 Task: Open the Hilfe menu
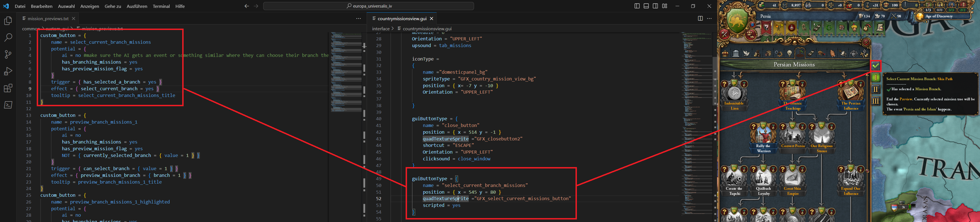(180, 6)
